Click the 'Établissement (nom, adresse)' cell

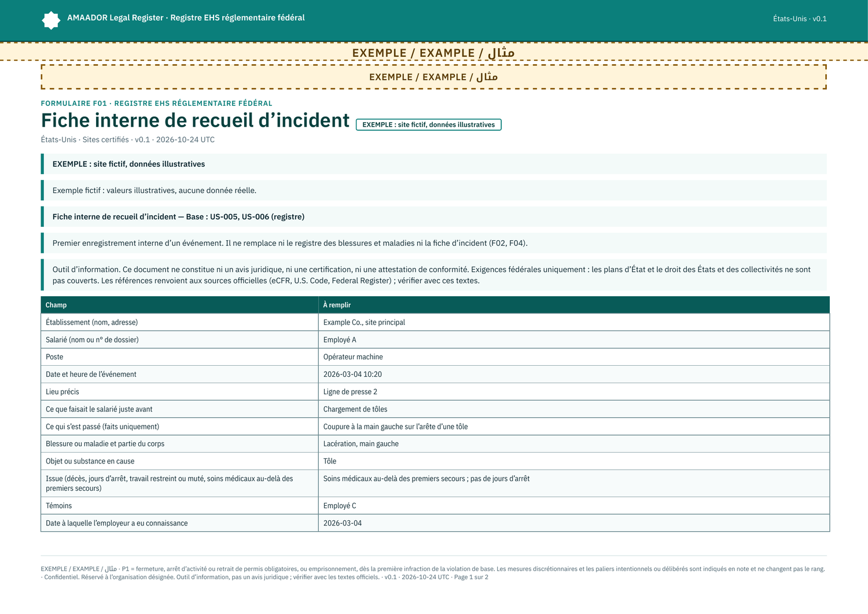coord(179,322)
